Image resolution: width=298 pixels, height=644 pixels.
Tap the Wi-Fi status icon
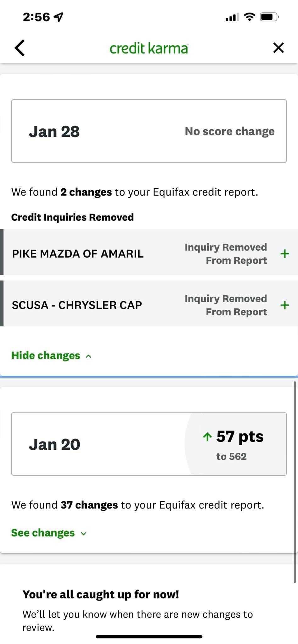(x=249, y=17)
